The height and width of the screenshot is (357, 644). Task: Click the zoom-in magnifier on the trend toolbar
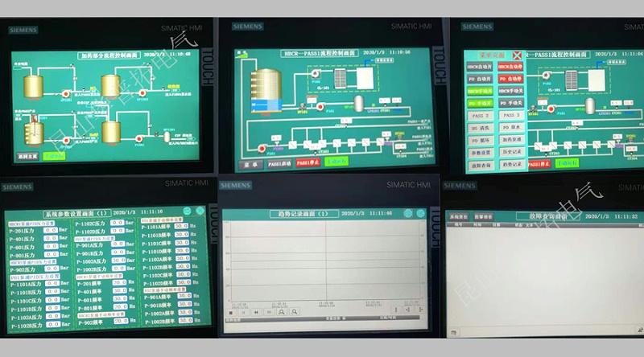(x=282, y=312)
